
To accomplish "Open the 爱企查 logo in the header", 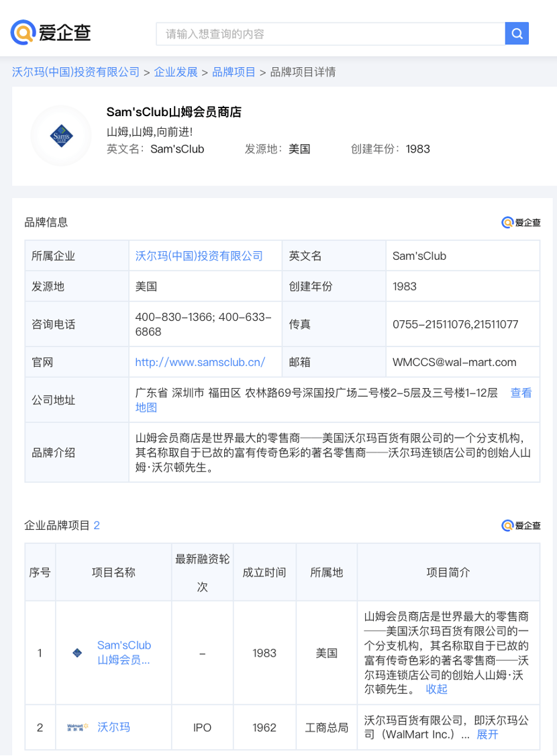I will pyautogui.click(x=50, y=32).
